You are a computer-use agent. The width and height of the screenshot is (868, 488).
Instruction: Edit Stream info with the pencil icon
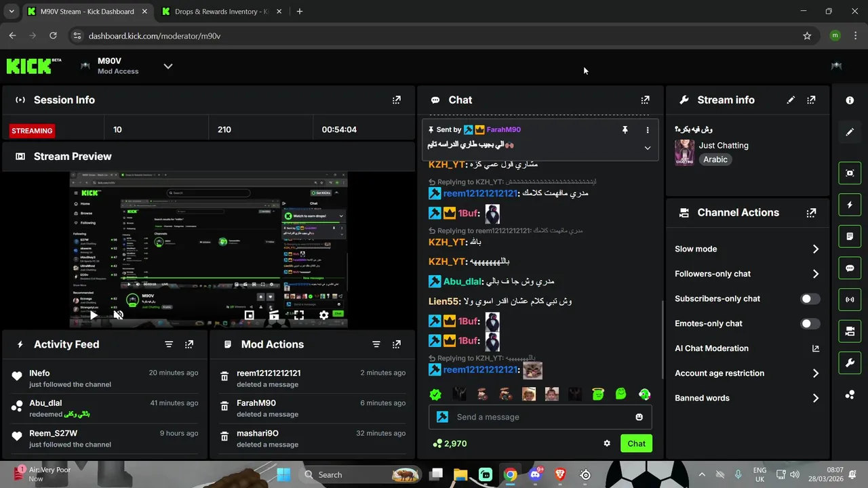[x=791, y=100]
